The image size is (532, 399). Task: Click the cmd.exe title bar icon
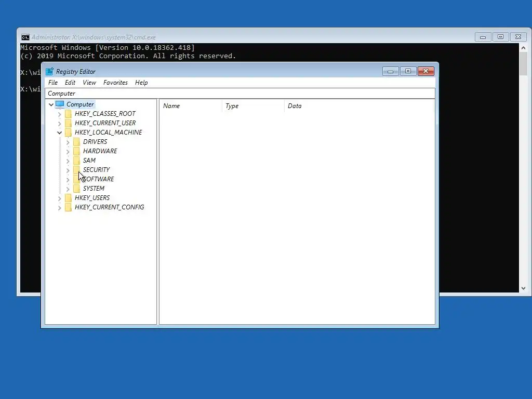click(25, 37)
